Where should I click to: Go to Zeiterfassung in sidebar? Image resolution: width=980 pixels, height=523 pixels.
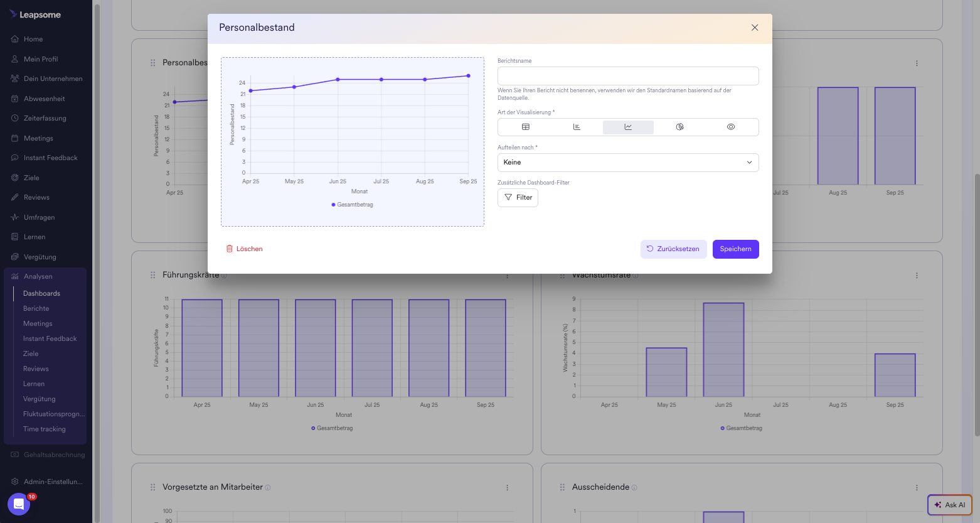point(45,118)
